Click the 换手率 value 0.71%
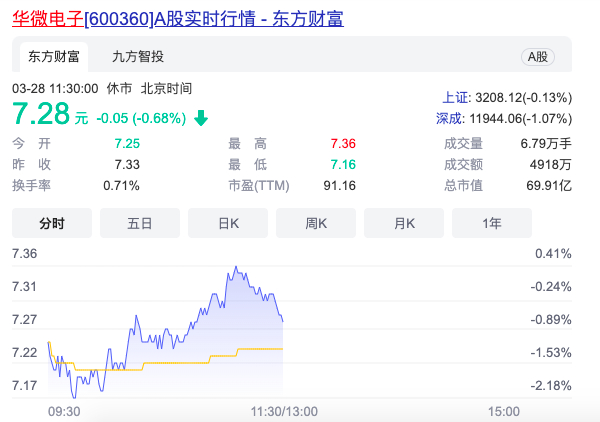 click(121, 186)
